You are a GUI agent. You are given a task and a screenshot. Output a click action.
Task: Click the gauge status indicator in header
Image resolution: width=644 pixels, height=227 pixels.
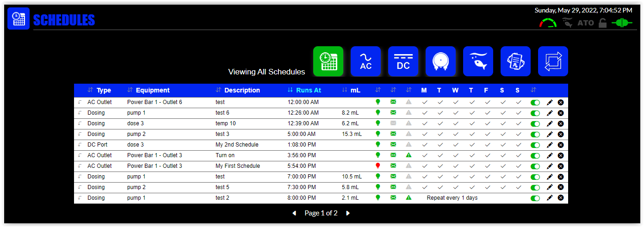click(x=548, y=23)
